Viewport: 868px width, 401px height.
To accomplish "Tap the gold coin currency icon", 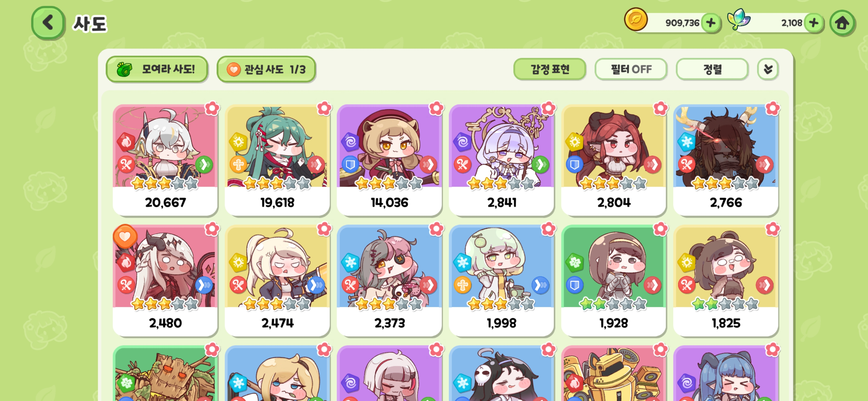I will pos(635,19).
